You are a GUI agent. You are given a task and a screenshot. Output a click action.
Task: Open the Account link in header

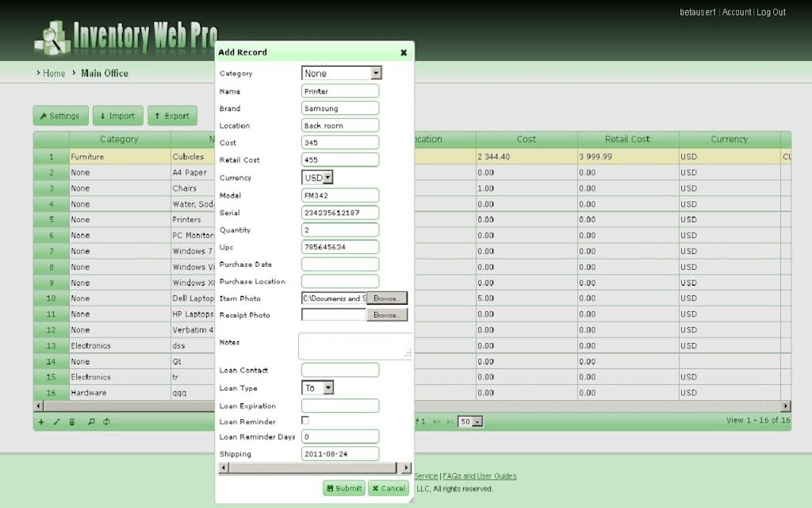737,12
